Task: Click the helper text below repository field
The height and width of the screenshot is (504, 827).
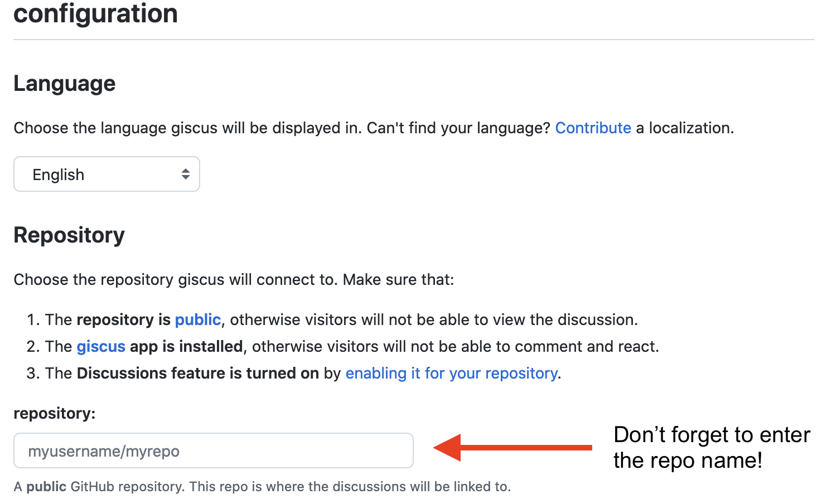Action: pyautogui.click(x=262, y=487)
